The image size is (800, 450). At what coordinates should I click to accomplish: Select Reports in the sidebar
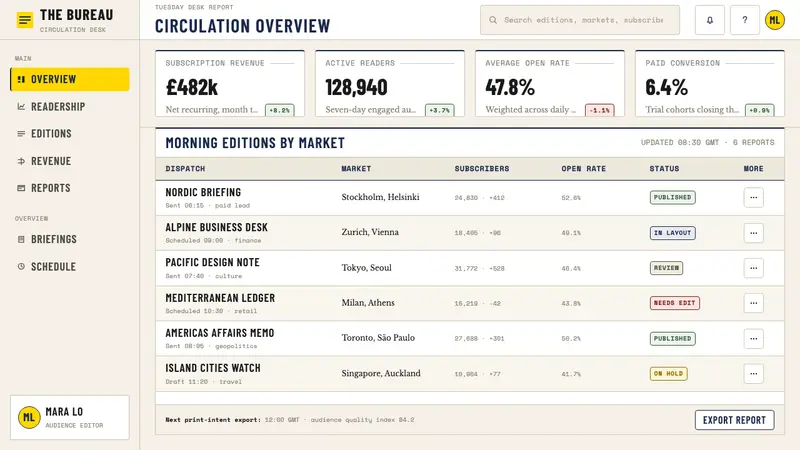(x=70, y=188)
